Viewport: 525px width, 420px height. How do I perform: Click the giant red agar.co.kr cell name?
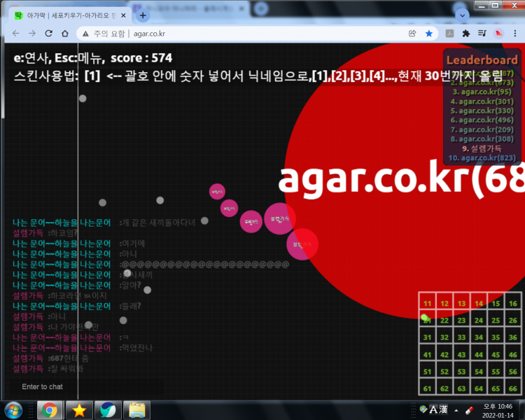401,179
